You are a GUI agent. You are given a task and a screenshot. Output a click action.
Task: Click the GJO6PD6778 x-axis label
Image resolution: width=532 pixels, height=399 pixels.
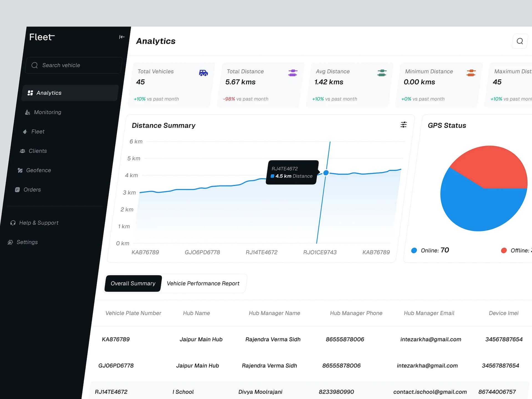click(x=202, y=252)
